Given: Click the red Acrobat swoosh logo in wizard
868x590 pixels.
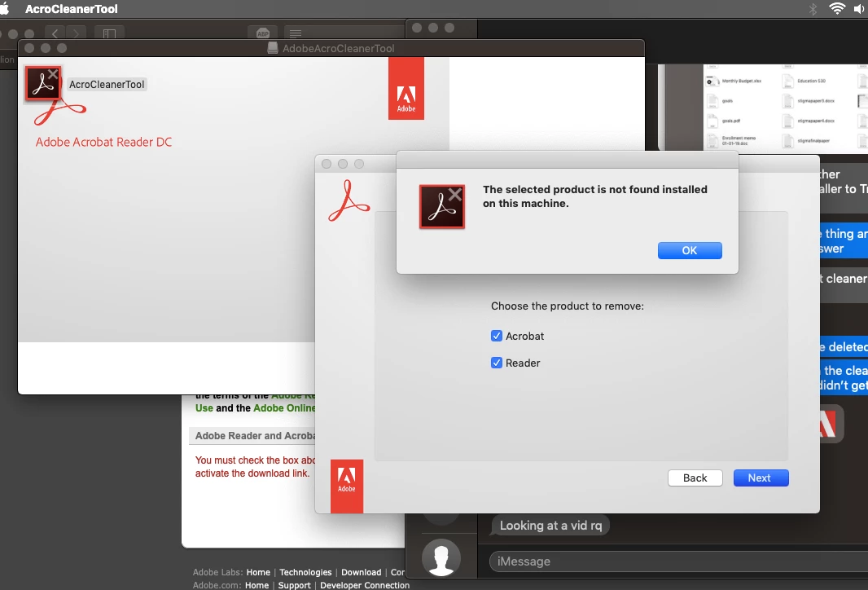Looking at the screenshot, I should [349, 201].
